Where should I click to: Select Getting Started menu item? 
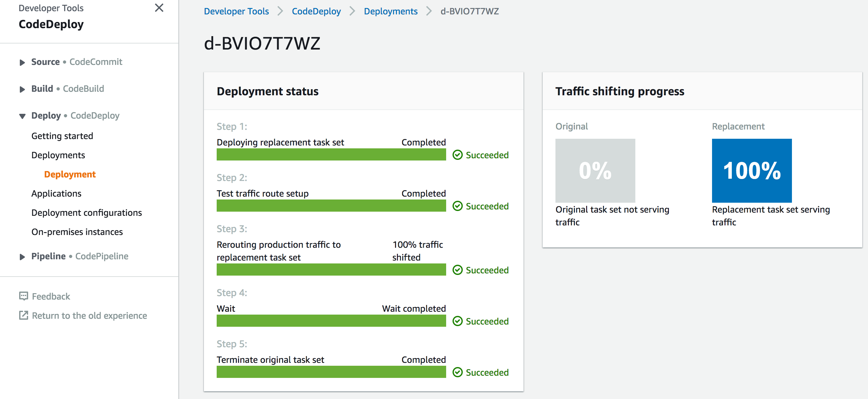click(63, 136)
